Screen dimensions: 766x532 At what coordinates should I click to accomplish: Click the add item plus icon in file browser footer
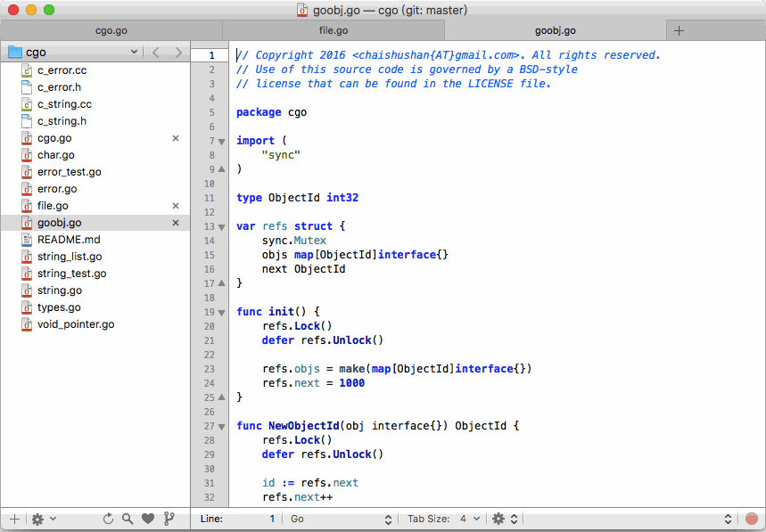tap(14, 519)
